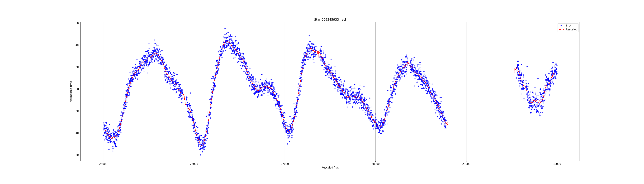Click the Rescaled flux x-axis label
The height and width of the screenshot is (184, 644).
tap(330, 168)
